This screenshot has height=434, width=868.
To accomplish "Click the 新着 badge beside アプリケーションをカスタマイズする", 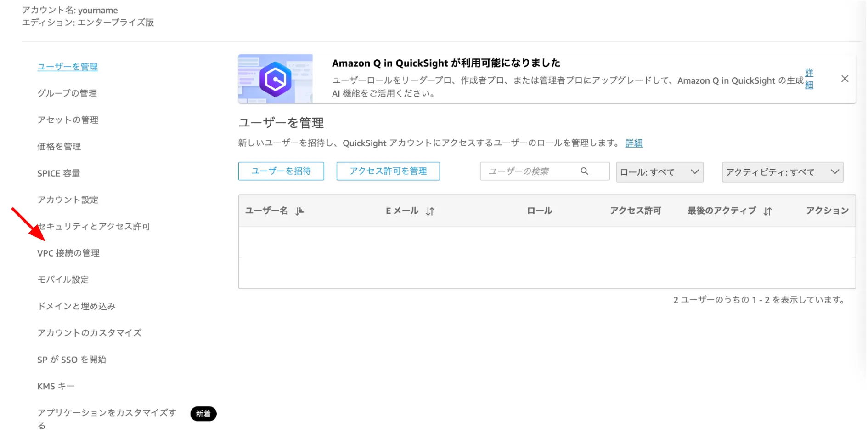I will [x=203, y=414].
